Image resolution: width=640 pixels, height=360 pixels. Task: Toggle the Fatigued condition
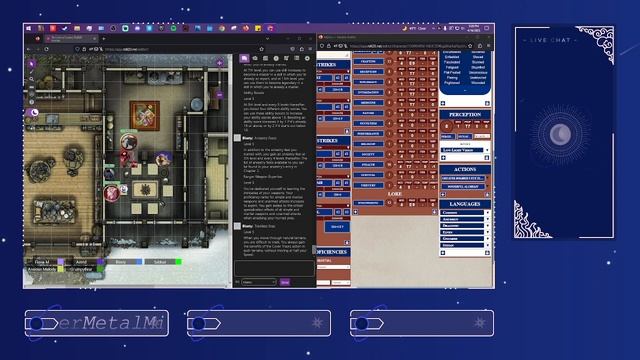[x=452, y=67]
